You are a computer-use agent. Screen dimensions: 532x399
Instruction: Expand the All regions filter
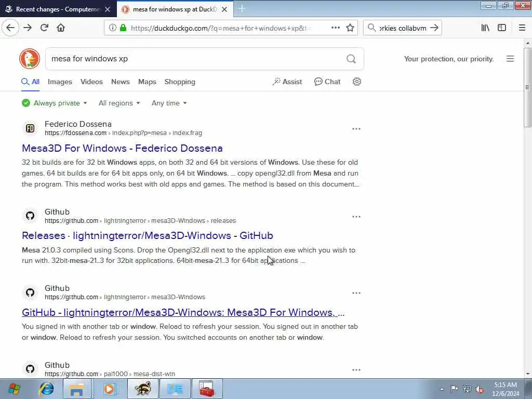tap(119, 103)
